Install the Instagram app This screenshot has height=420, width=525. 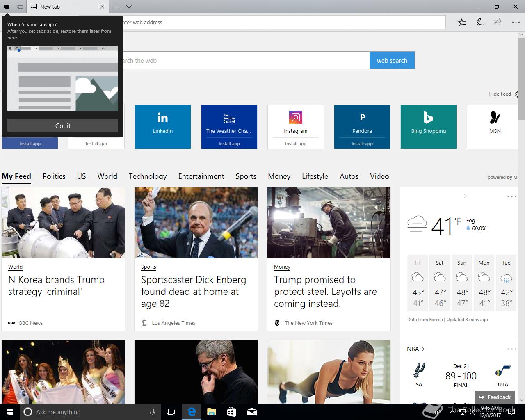(296, 144)
